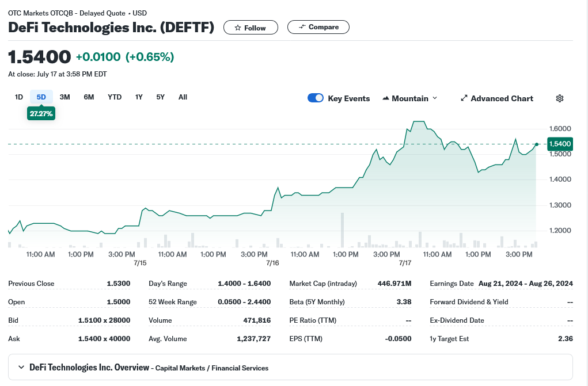The width and height of the screenshot is (588, 386).
Task: Select the 1D time range tab
Action: (19, 97)
